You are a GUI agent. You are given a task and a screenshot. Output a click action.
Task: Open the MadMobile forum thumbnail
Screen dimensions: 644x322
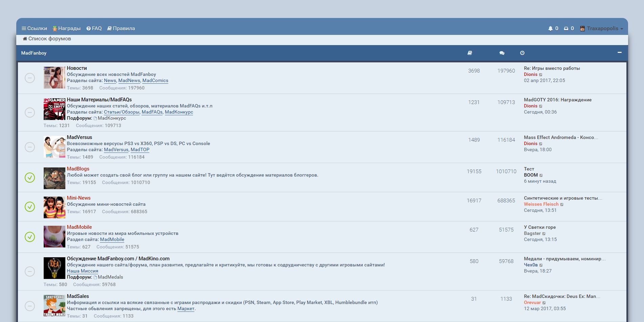click(x=54, y=237)
